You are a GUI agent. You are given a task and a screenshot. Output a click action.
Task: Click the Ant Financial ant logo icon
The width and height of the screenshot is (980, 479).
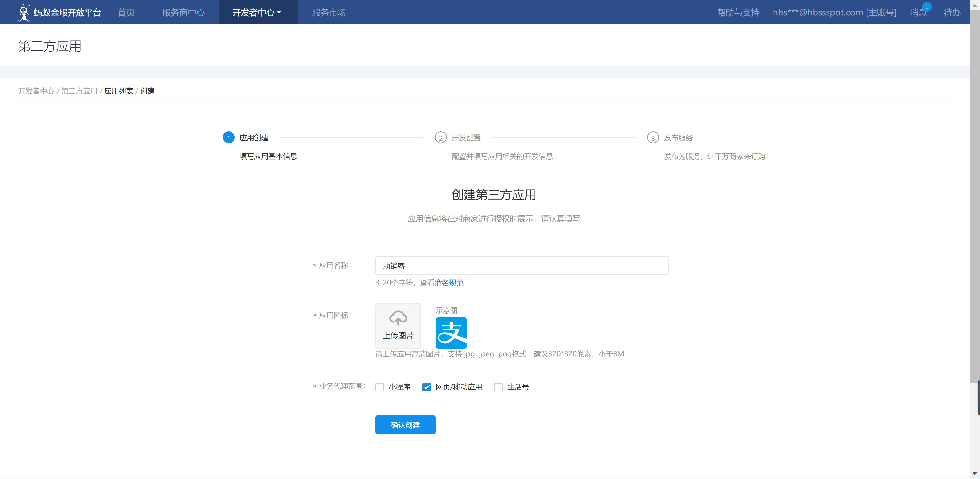pos(24,12)
